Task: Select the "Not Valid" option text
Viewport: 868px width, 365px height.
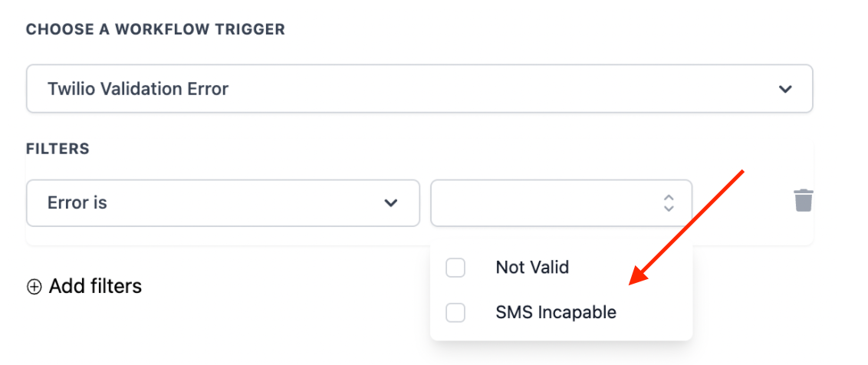Action: [532, 268]
